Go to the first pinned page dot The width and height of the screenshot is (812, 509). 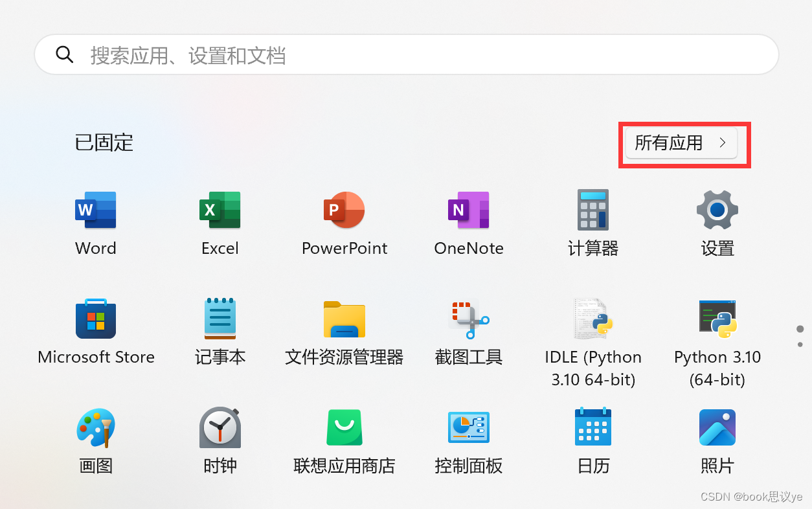click(x=800, y=330)
